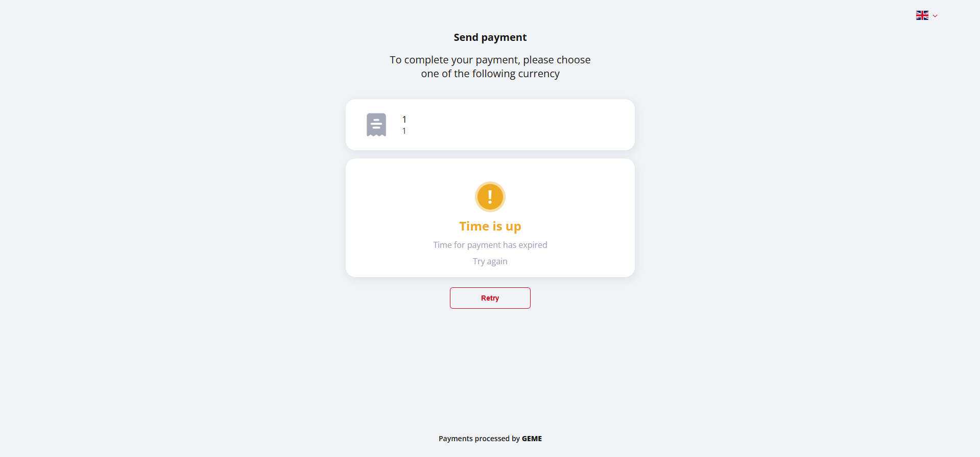The height and width of the screenshot is (457, 980).
Task: Click the word "payment" in the top heading
Action: 504,37
